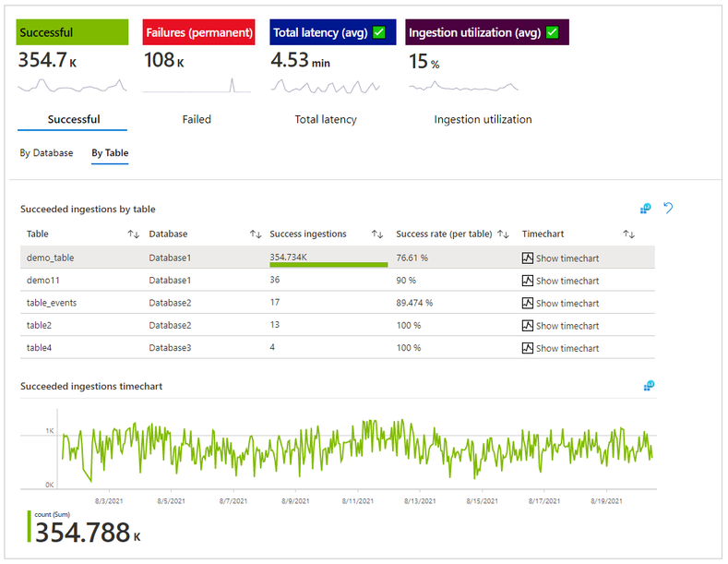Click the Succeeded ingestions timechart heading
728x564 pixels.
coord(91,387)
